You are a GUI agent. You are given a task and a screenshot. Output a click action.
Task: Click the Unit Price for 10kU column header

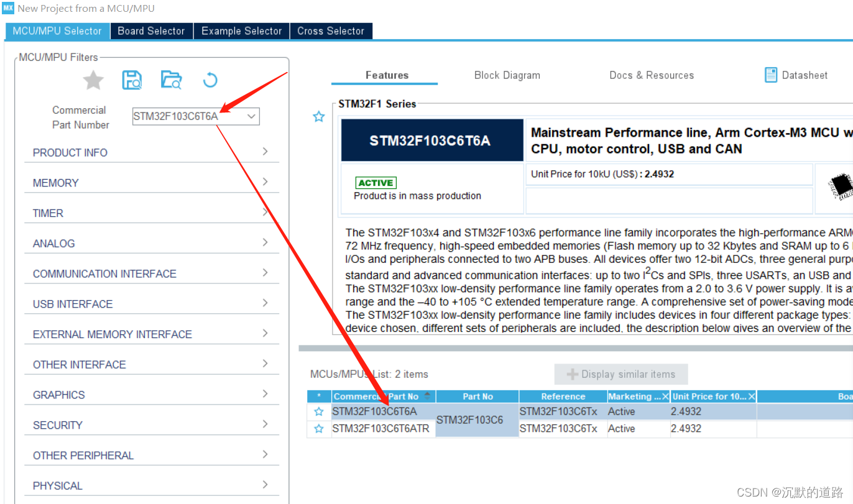[x=714, y=396]
